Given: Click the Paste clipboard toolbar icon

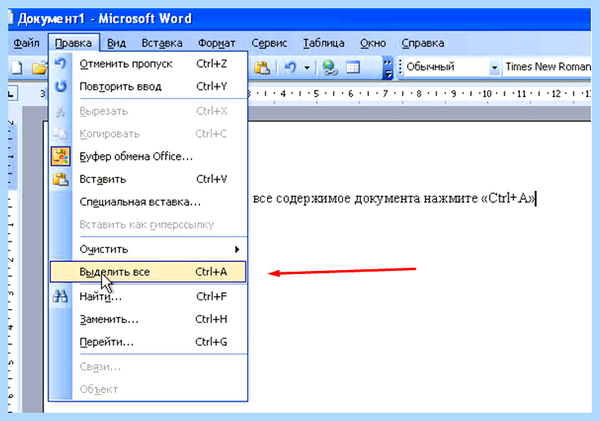Looking at the screenshot, I should pos(262,68).
